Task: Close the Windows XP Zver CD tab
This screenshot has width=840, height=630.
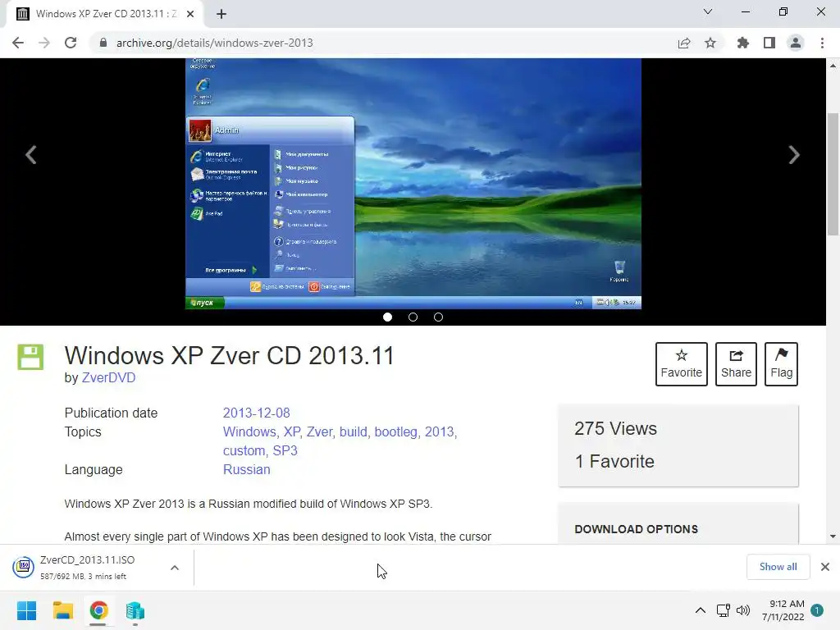Action: coord(190,14)
